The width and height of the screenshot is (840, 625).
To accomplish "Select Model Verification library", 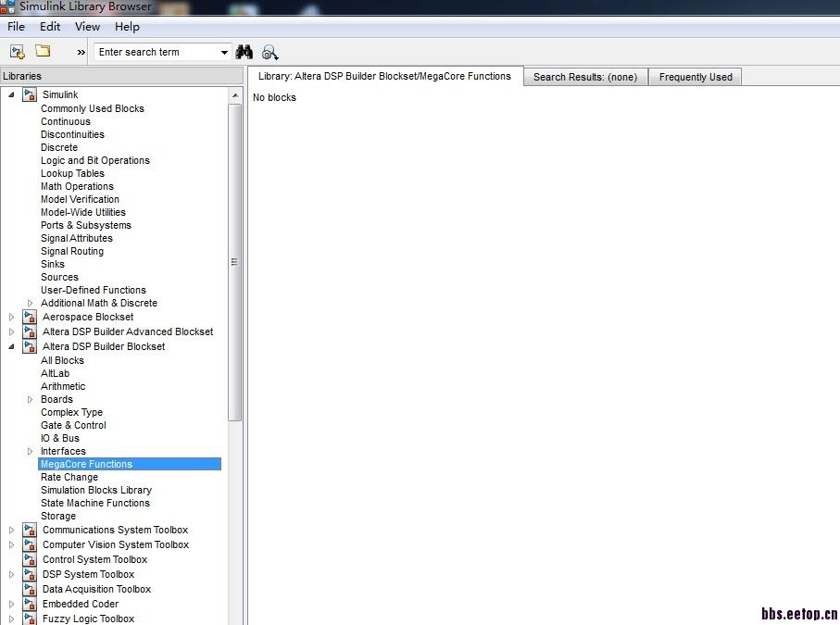I will click(x=80, y=199).
